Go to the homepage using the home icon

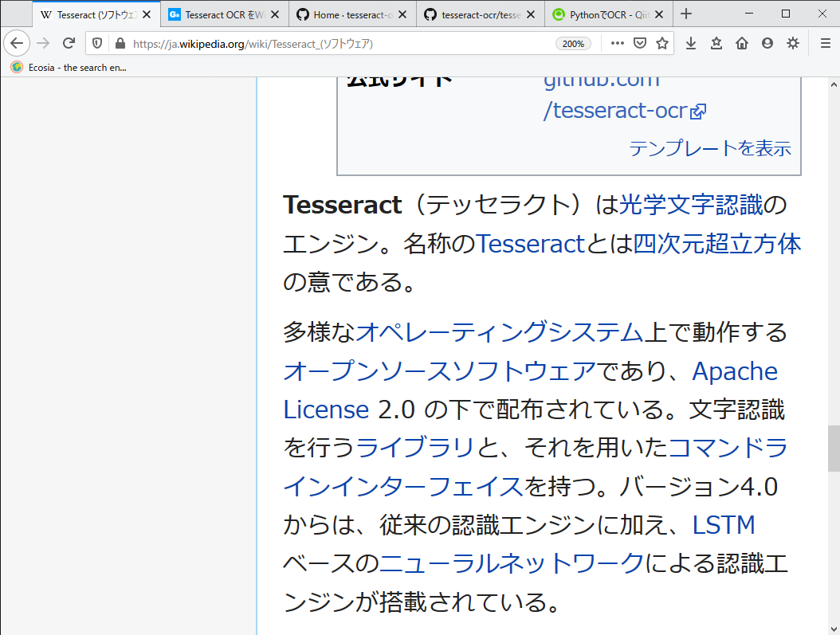pyautogui.click(x=741, y=43)
